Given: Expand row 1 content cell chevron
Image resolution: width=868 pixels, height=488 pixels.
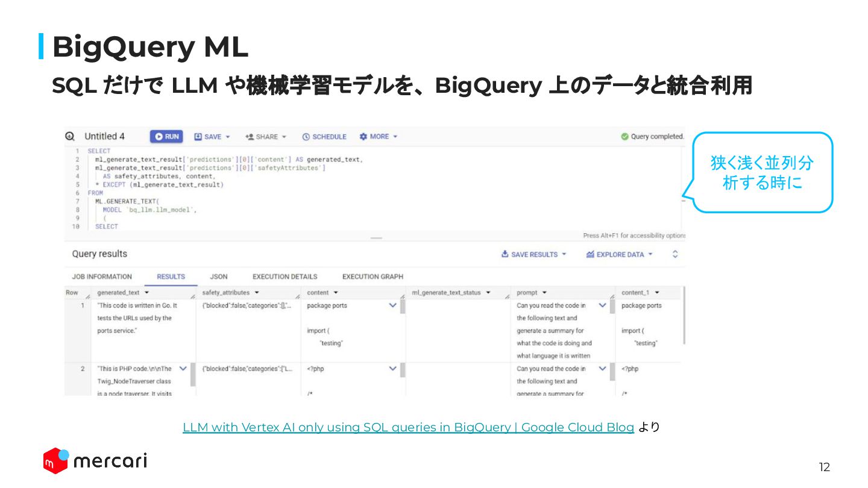Looking at the screenshot, I should (x=393, y=305).
